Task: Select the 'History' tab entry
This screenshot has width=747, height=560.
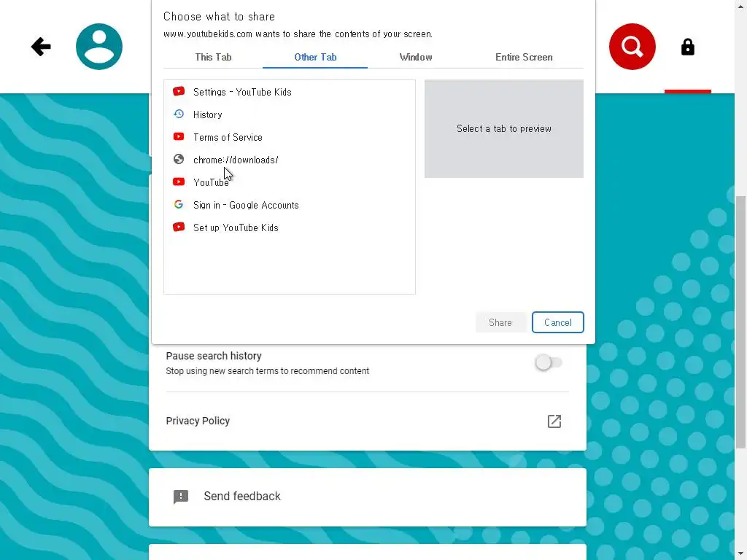Action: point(290,114)
